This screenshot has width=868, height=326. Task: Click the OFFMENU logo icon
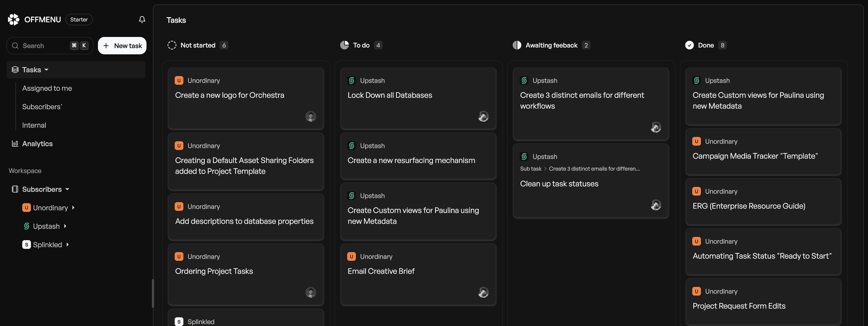(14, 20)
